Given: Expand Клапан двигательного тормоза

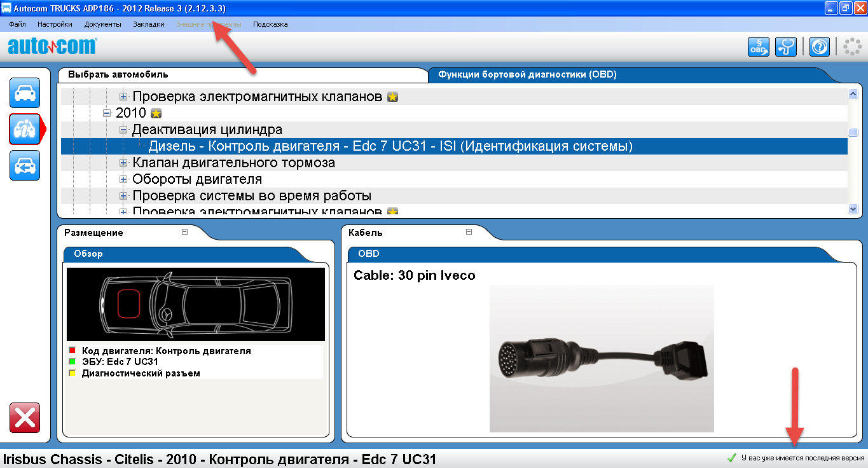Looking at the screenshot, I should click(x=124, y=163).
